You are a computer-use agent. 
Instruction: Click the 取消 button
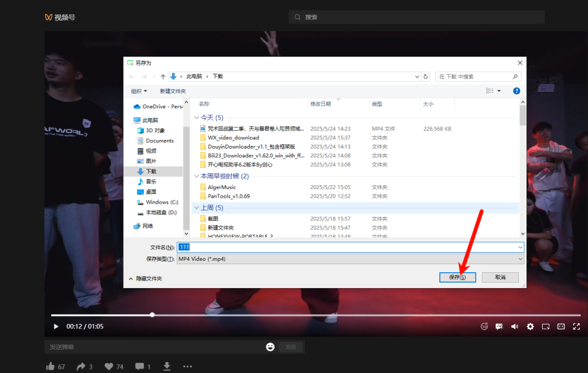[500, 278]
